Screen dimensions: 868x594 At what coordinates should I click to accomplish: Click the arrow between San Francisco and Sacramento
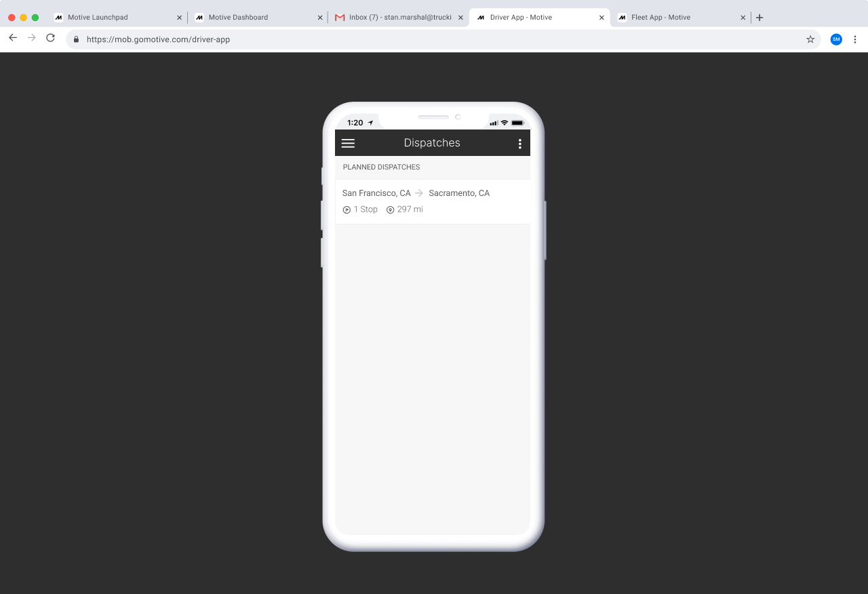tap(420, 193)
